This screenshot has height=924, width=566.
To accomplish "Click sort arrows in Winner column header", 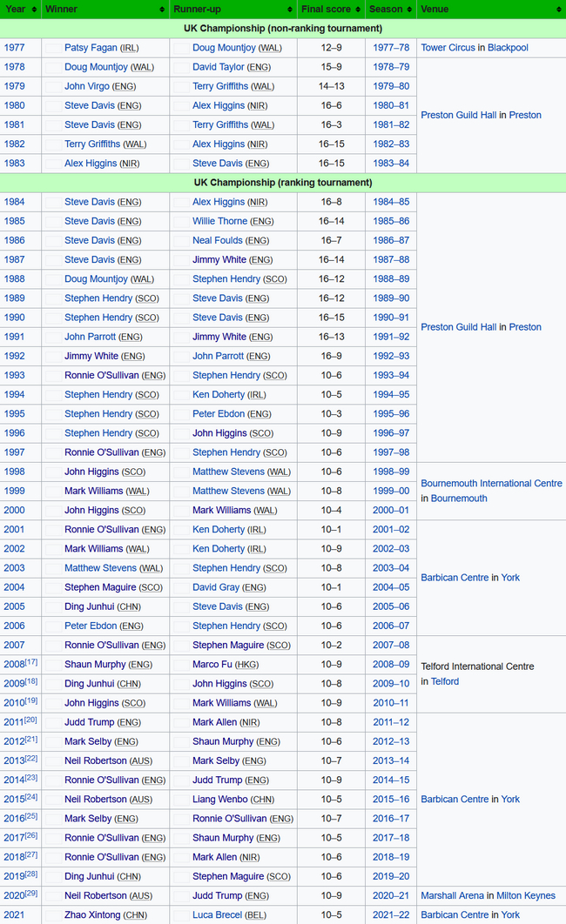I will pyautogui.click(x=163, y=10).
